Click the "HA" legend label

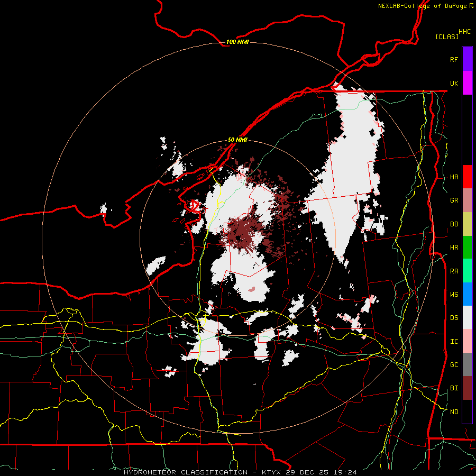point(454,177)
